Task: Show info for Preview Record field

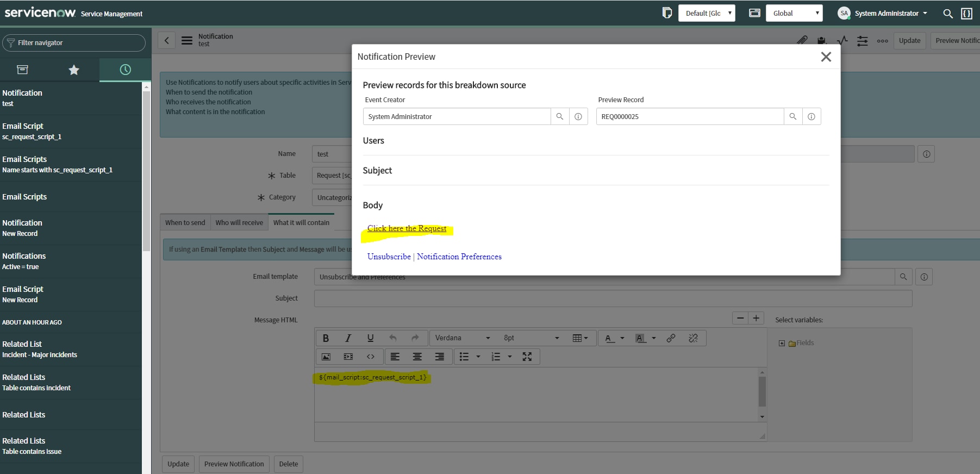Action: [x=812, y=116]
